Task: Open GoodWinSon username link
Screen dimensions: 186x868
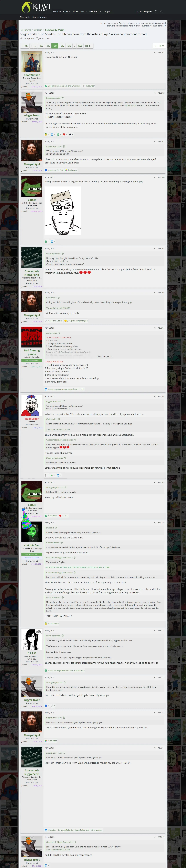Action: pyautogui.click(x=32, y=75)
